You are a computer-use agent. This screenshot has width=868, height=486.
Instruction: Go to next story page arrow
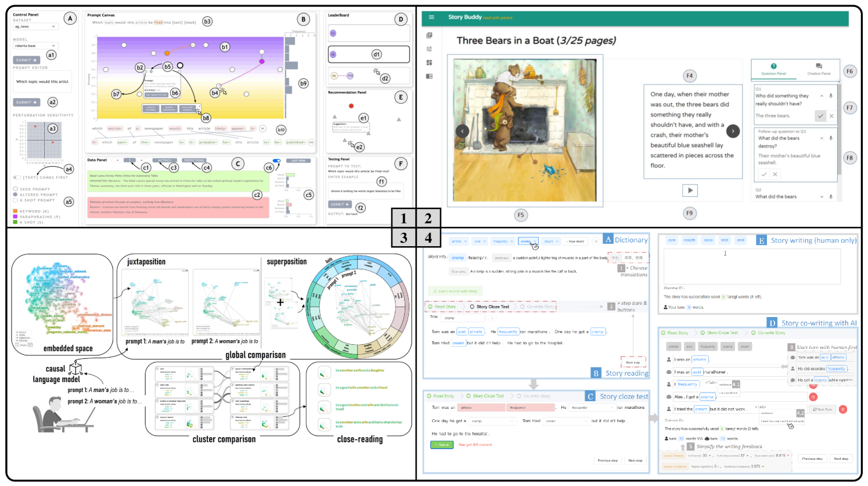(x=733, y=131)
